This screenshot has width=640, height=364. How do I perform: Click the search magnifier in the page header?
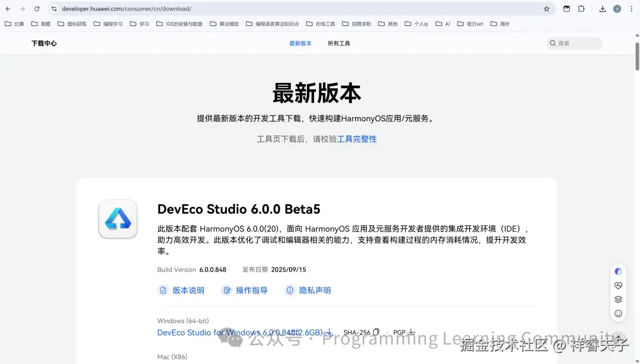553,43
